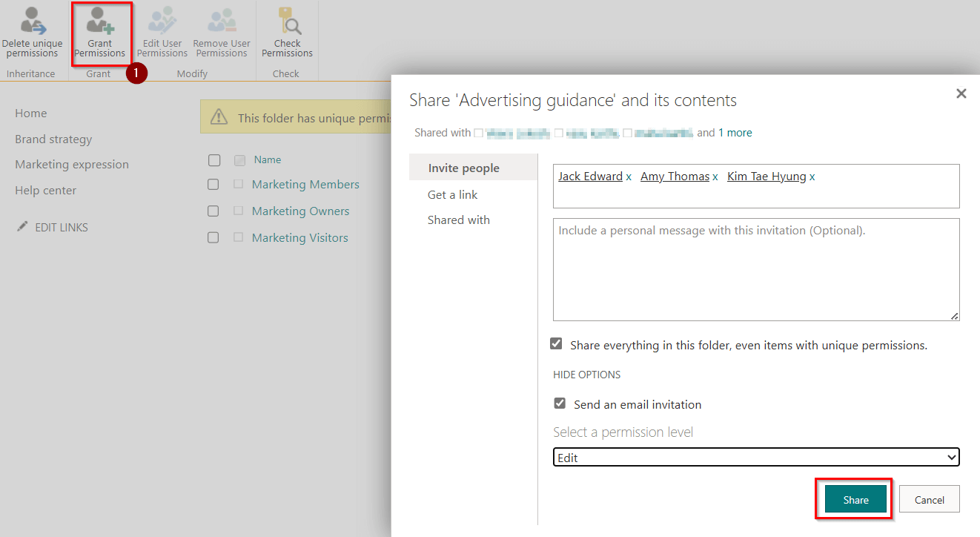Click the Cancel button
The width and height of the screenshot is (980, 537).
930,500
